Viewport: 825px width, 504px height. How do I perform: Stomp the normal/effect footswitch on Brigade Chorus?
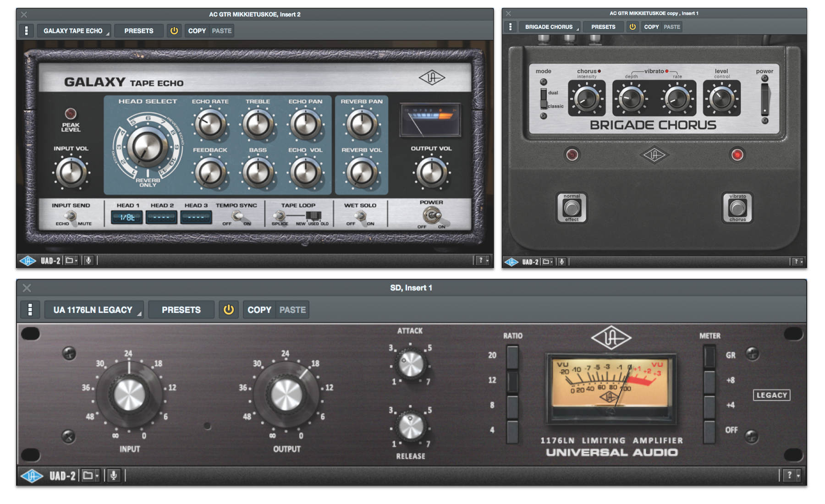tap(572, 208)
